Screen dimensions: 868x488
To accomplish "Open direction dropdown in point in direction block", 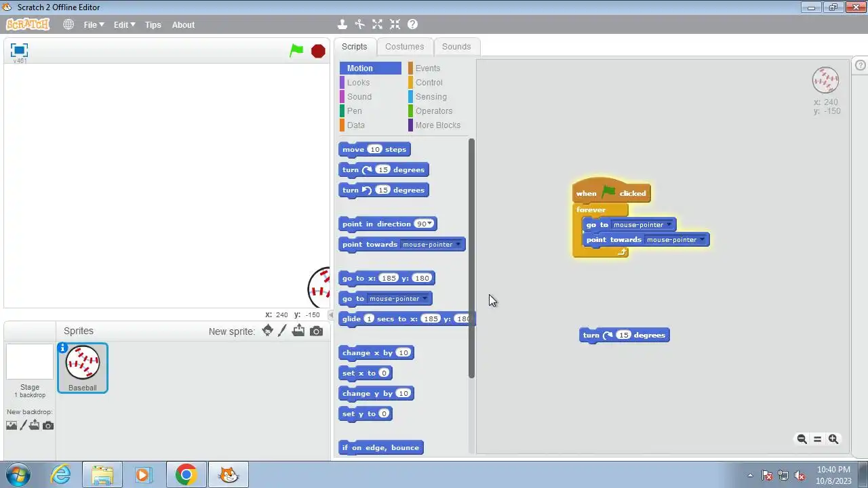I will pos(430,224).
